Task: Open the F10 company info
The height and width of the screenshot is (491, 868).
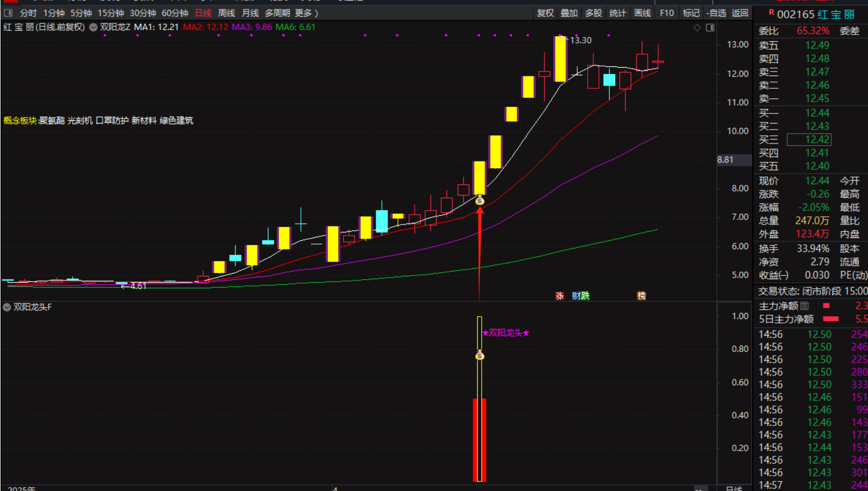Action: pyautogui.click(x=666, y=13)
